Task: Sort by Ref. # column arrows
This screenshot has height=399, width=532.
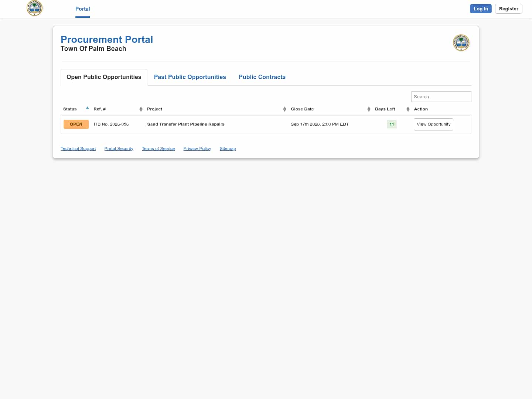Action: point(141,109)
